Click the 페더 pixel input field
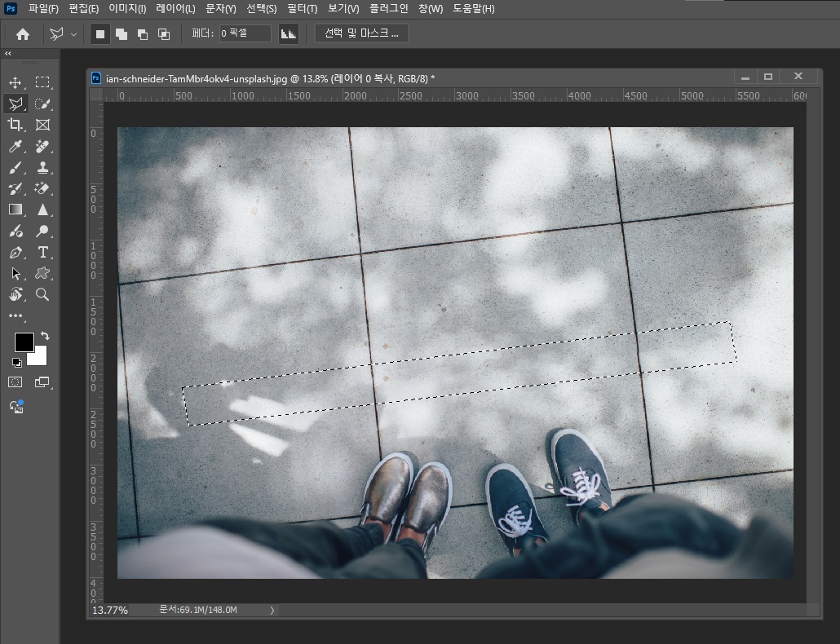Screen dimensions: 840x644 245,33
